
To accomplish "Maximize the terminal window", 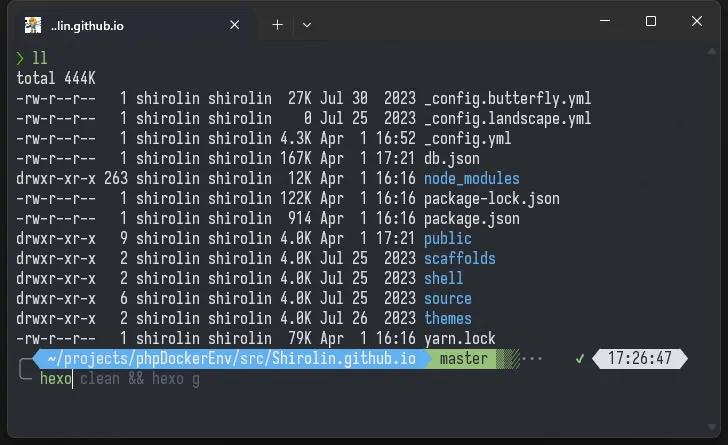I will coord(651,21).
